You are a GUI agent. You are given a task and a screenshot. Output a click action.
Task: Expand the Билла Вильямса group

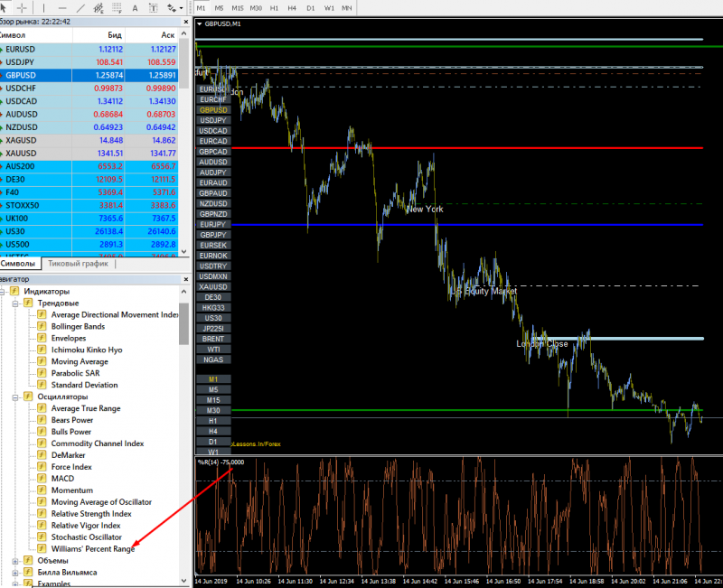[15, 573]
